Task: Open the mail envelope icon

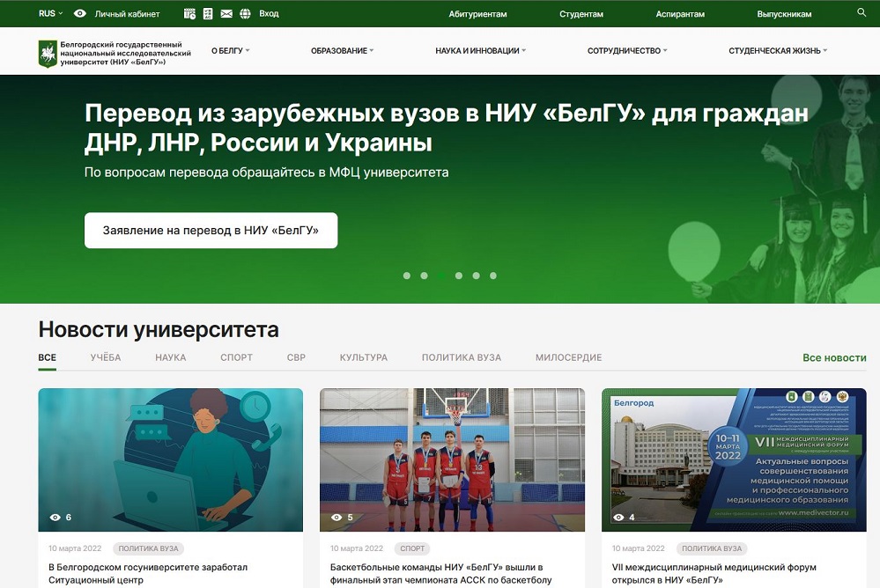Action: (x=226, y=14)
